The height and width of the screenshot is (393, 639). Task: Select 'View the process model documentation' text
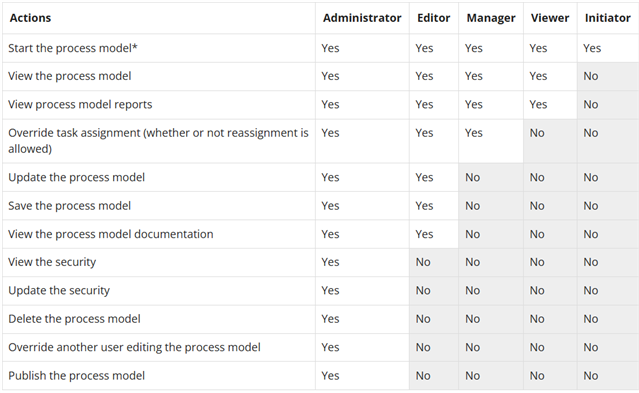110,234
